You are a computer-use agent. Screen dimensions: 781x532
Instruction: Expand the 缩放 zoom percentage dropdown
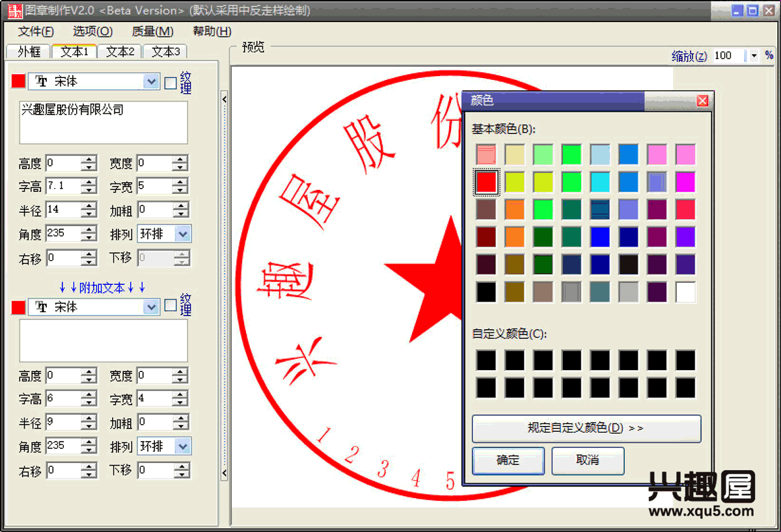coord(754,56)
